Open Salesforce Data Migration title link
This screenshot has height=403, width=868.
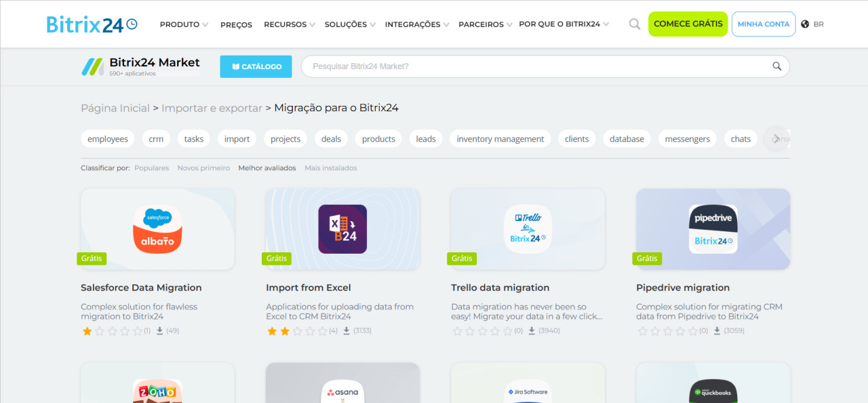pos(141,288)
